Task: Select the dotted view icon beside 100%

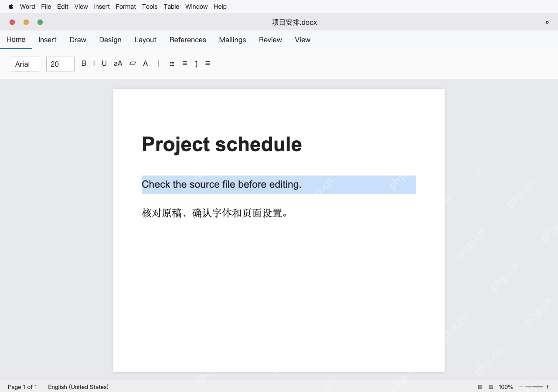Action: pyautogui.click(x=490, y=387)
